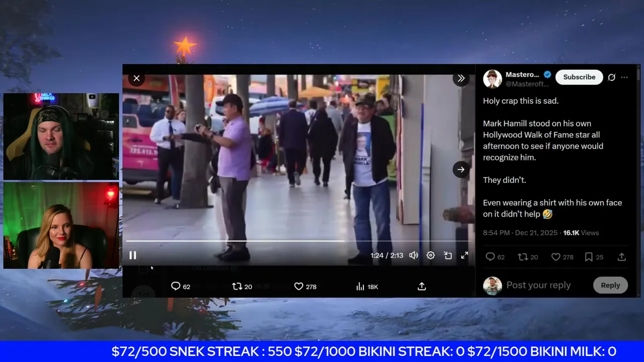Image resolution: width=644 pixels, height=362 pixels.
Task: Mute the video volume icon
Action: (x=414, y=255)
